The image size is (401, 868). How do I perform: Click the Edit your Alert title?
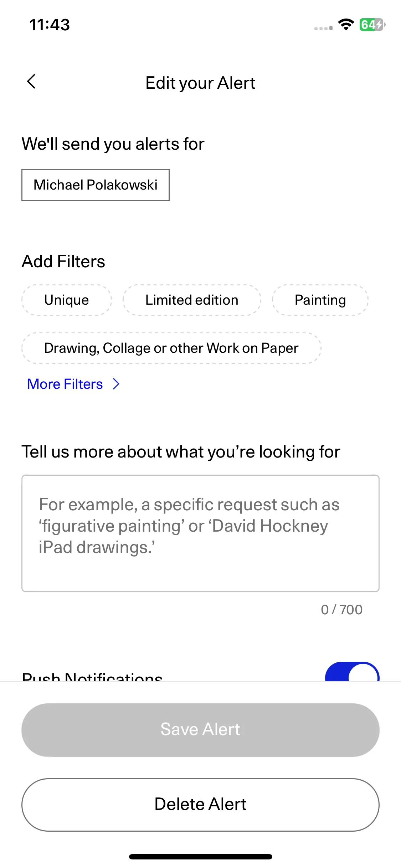tap(200, 83)
